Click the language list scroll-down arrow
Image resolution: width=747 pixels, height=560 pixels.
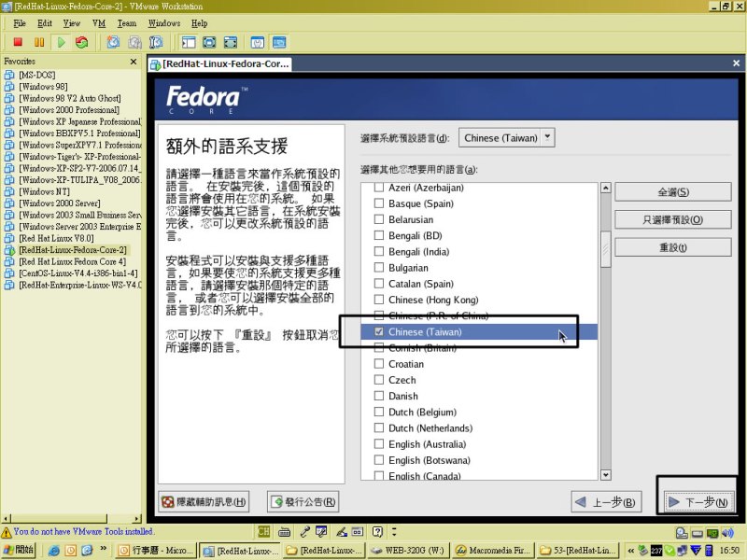[x=605, y=474]
